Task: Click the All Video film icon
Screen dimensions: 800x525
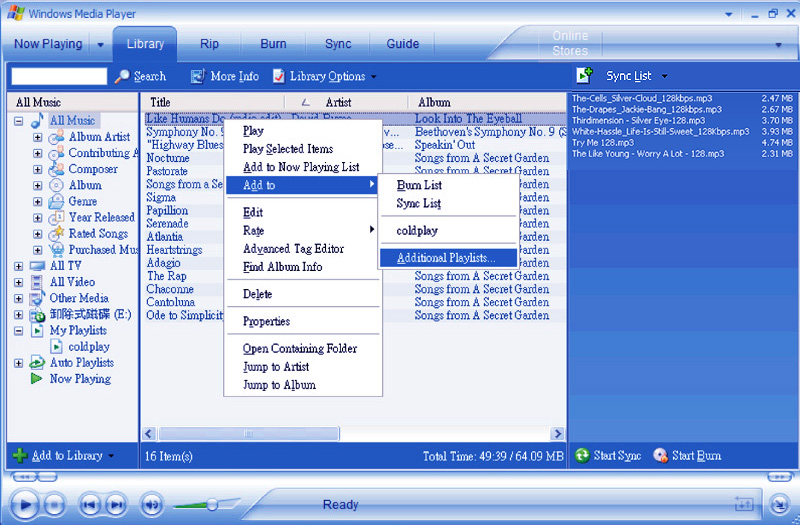Action: point(37,282)
